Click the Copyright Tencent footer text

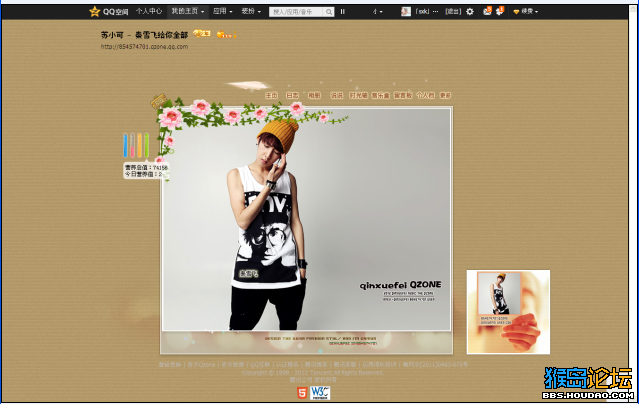(x=313, y=373)
